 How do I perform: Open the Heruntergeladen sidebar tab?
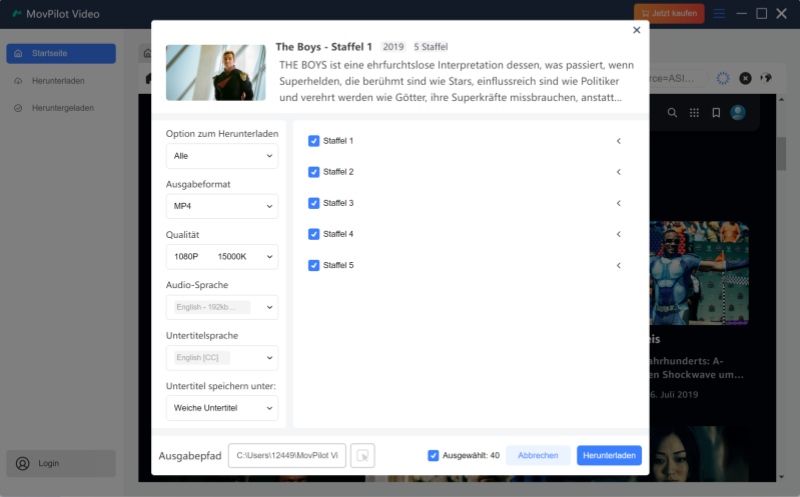pos(61,108)
